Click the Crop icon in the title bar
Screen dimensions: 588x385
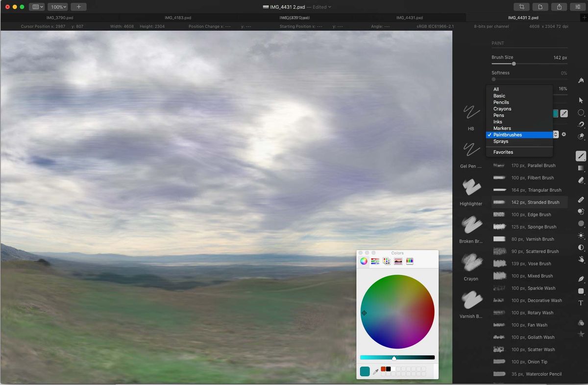point(521,7)
